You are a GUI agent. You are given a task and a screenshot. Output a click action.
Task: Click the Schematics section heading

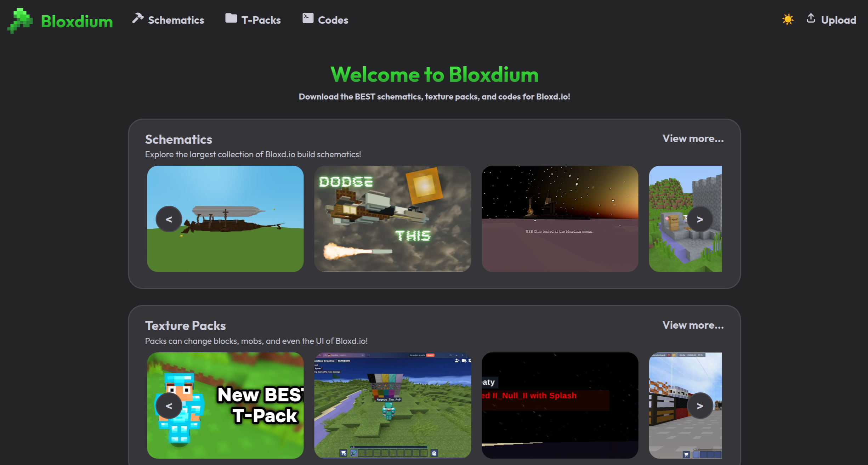(x=178, y=139)
